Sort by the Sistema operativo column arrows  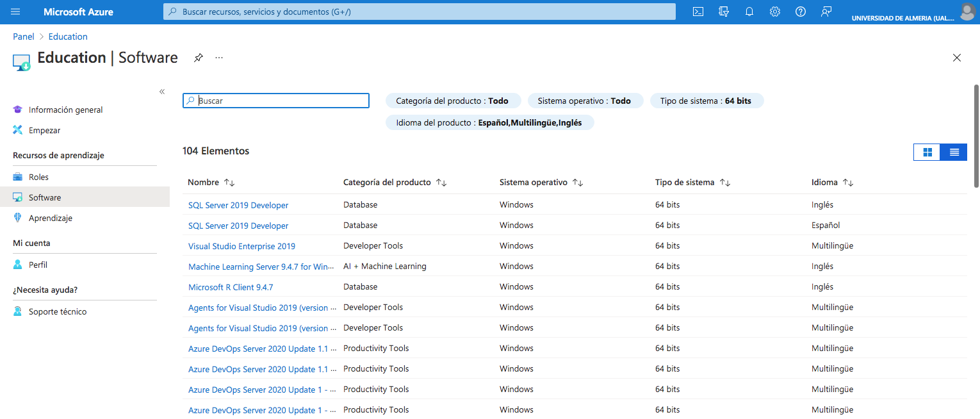578,183
